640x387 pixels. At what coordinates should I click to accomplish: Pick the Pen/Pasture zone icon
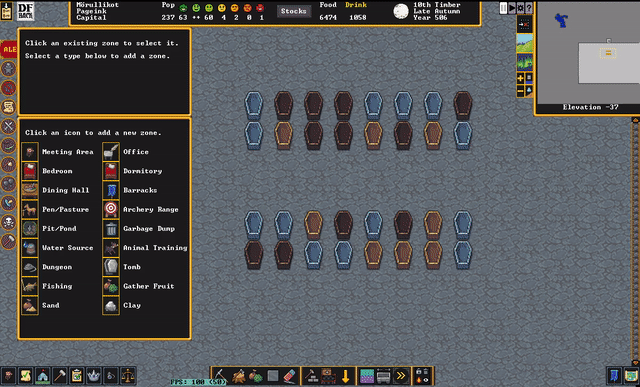pyautogui.click(x=30, y=209)
